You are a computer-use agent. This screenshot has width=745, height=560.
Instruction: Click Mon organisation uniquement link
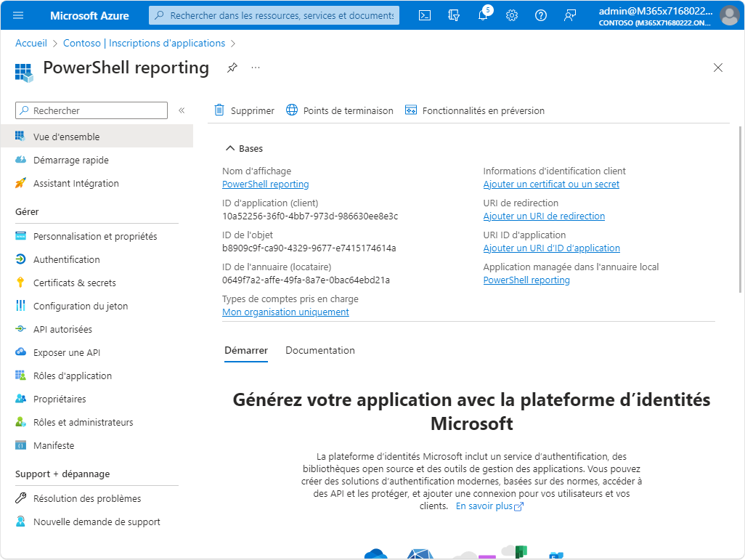pyautogui.click(x=285, y=312)
